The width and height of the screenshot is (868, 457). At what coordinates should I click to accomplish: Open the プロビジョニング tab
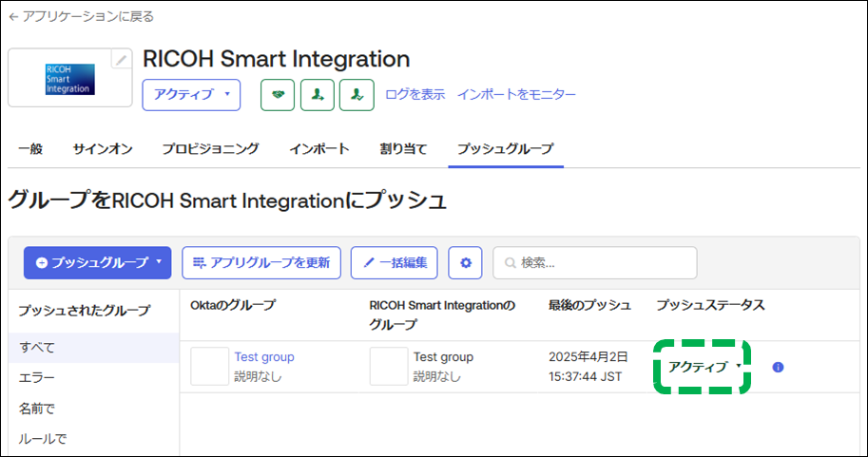click(x=210, y=149)
